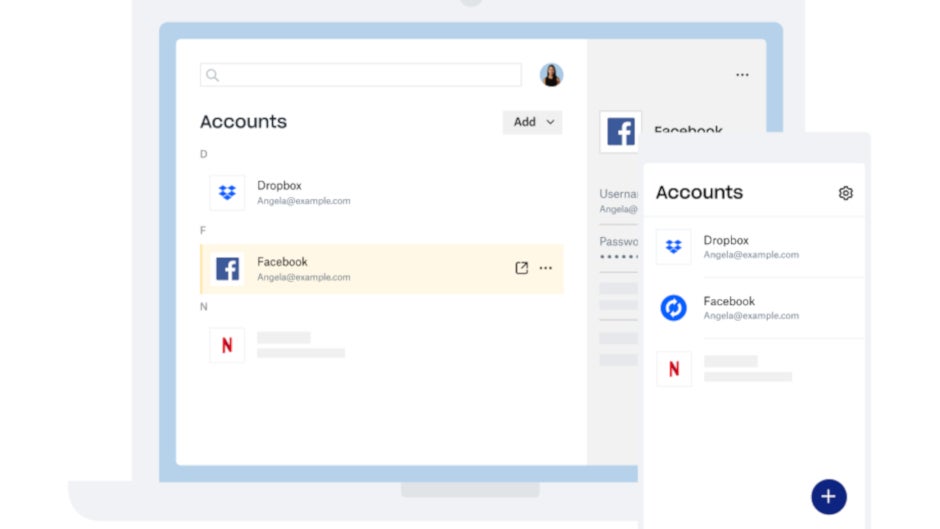The height and width of the screenshot is (529, 940).
Task: Select the highlighted Facebook account row
Action: (382, 269)
